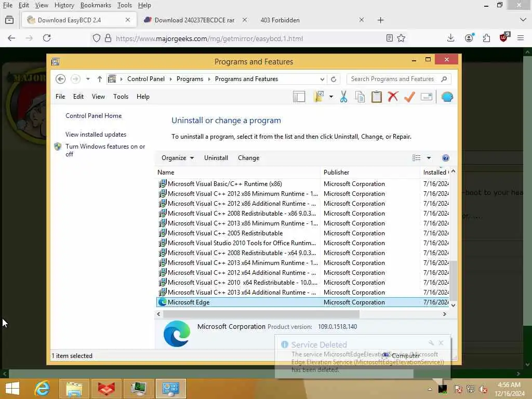Click the Windows Start button
532x399 pixels.
12,389
